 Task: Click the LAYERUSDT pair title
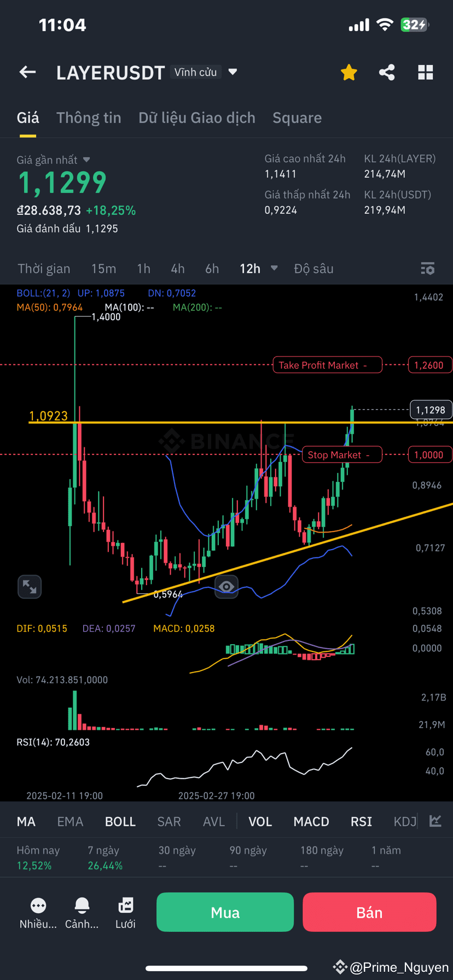pos(111,73)
